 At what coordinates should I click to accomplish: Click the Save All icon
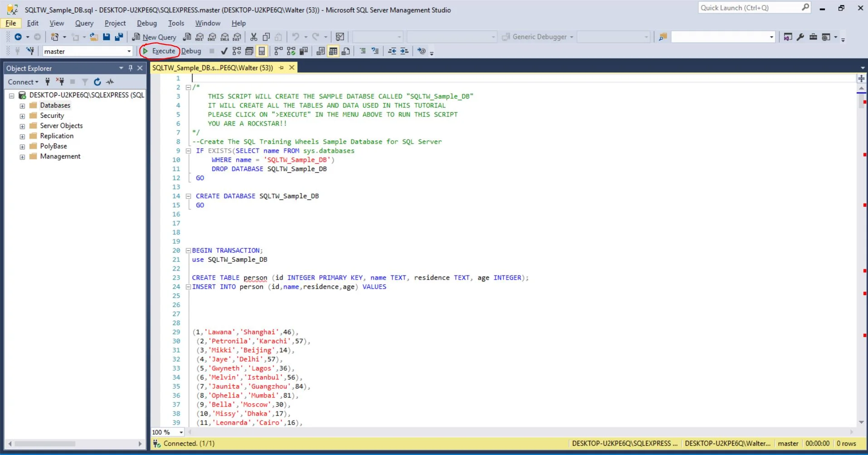pyautogui.click(x=119, y=37)
